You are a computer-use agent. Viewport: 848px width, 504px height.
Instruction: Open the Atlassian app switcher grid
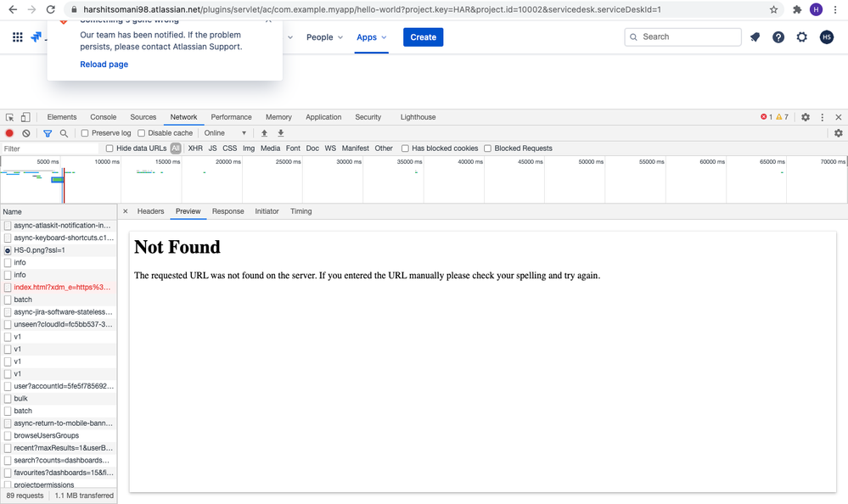pyautogui.click(x=17, y=36)
